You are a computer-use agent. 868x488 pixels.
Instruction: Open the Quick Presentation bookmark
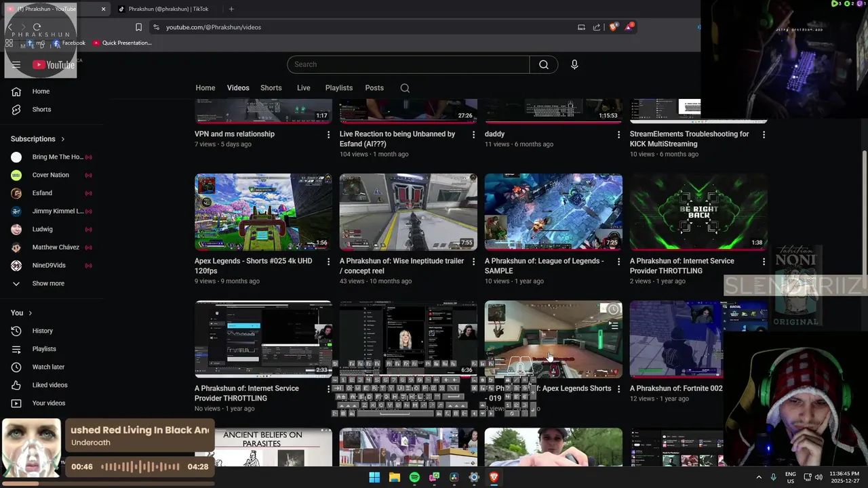pos(122,43)
